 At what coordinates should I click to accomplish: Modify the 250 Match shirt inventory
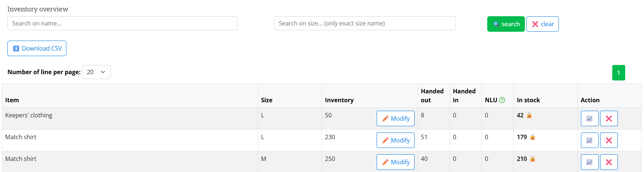(x=395, y=162)
